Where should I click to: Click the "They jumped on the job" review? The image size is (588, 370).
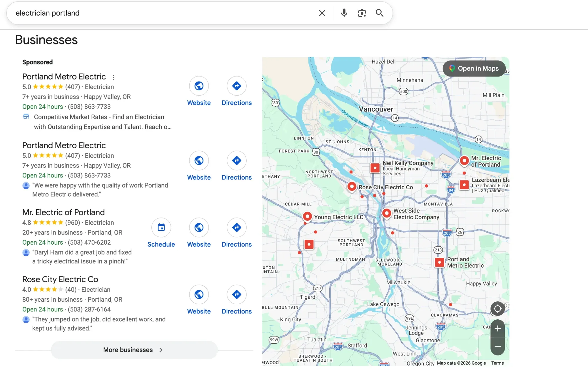pyautogui.click(x=99, y=324)
